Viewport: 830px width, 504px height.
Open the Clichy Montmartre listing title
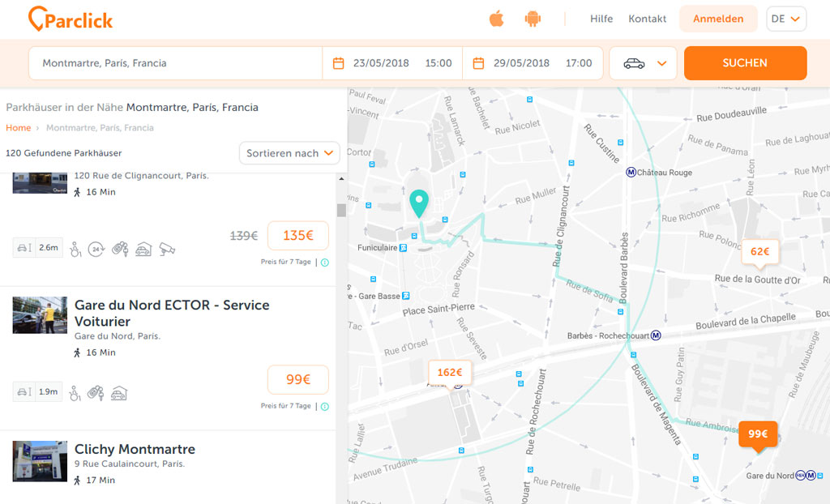[x=135, y=449]
